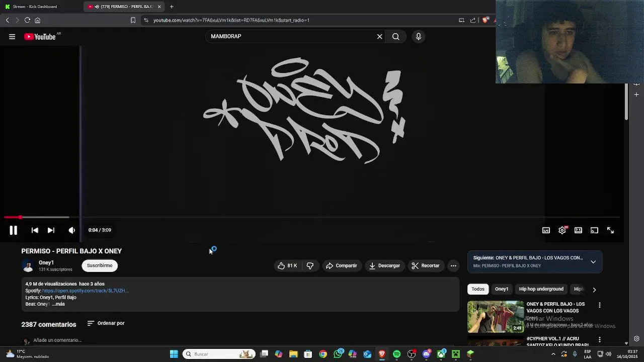
Task: Click the Añade un comentario field
Action: coord(57,340)
